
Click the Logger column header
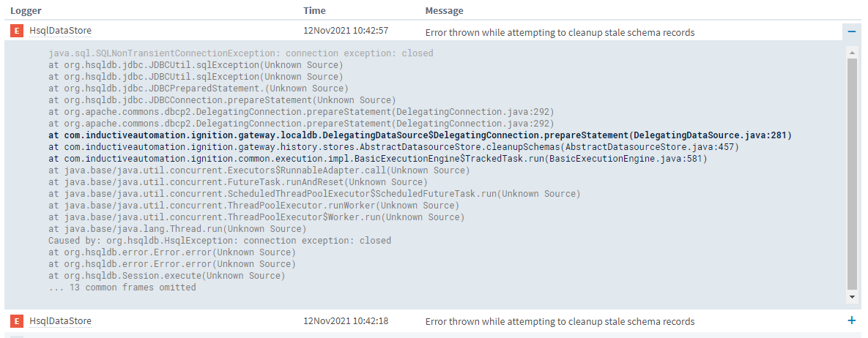click(x=26, y=10)
